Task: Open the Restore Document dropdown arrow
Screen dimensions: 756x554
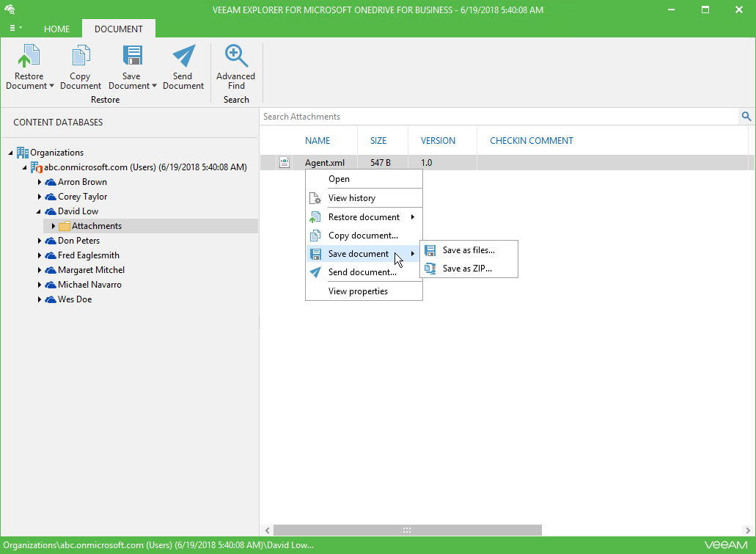Action: pyautogui.click(x=51, y=86)
